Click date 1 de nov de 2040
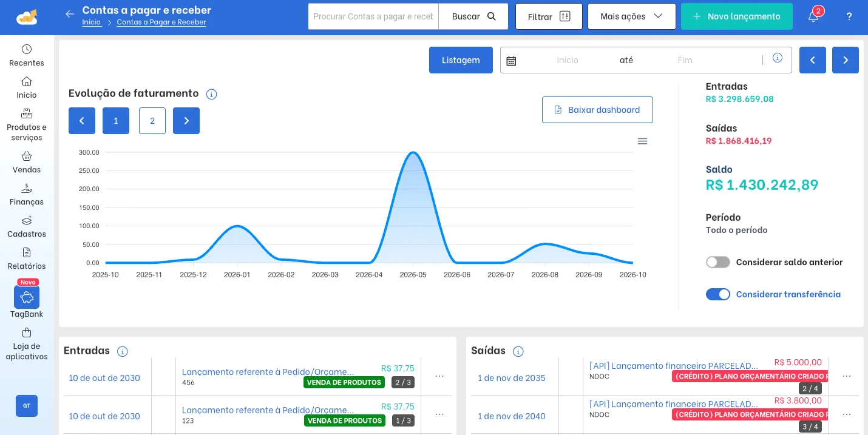868x435 pixels. pyautogui.click(x=512, y=416)
